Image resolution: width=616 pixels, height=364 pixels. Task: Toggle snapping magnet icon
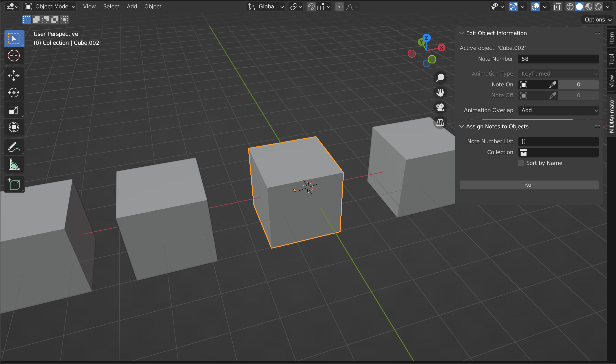coord(311,7)
